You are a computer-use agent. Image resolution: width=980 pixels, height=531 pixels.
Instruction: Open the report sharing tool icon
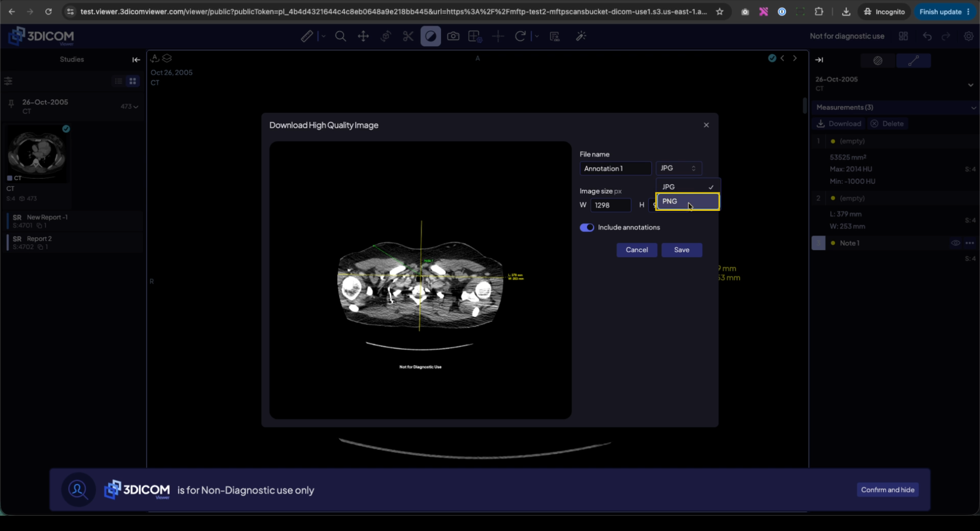(x=555, y=36)
